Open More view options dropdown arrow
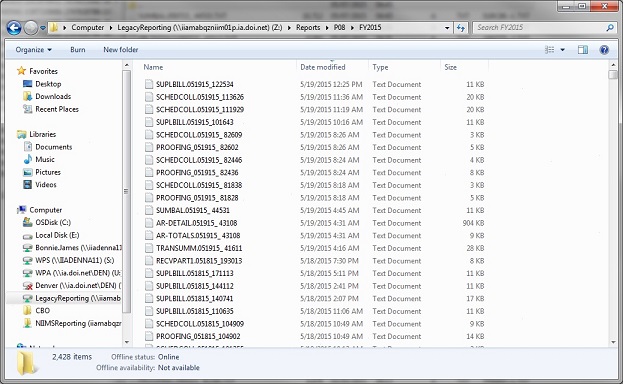The height and width of the screenshot is (384, 623). [x=563, y=50]
